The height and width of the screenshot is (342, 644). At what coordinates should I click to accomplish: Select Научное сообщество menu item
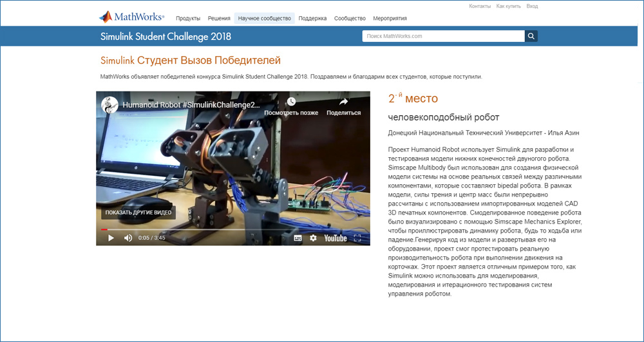point(265,19)
